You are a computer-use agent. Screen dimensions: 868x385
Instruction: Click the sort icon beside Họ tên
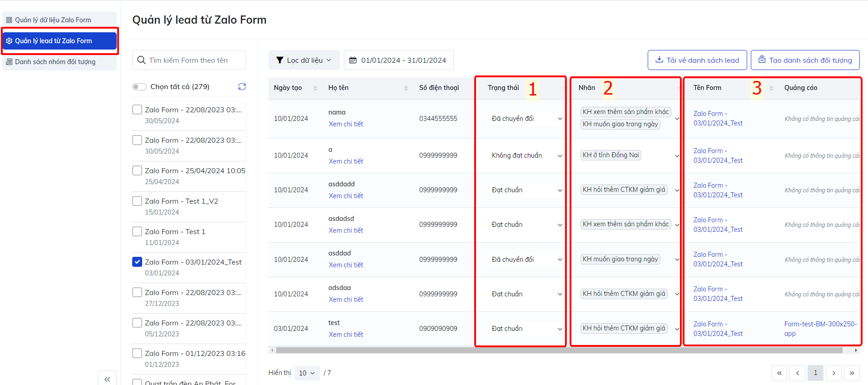(406, 88)
